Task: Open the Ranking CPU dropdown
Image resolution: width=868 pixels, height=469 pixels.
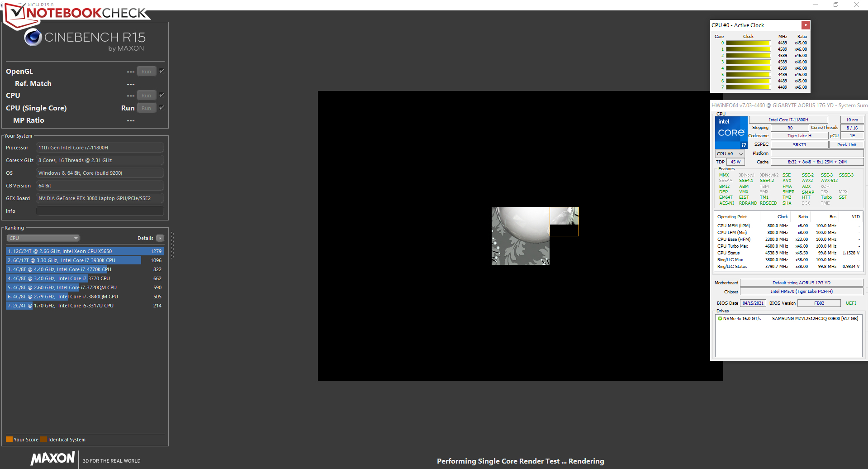Action: pyautogui.click(x=43, y=238)
